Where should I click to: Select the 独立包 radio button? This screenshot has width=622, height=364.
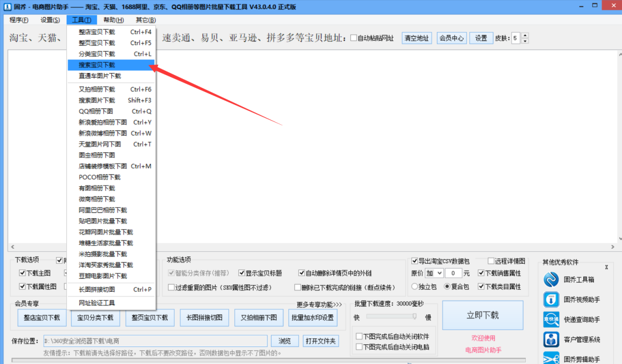pyautogui.click(x=415, y=286)
